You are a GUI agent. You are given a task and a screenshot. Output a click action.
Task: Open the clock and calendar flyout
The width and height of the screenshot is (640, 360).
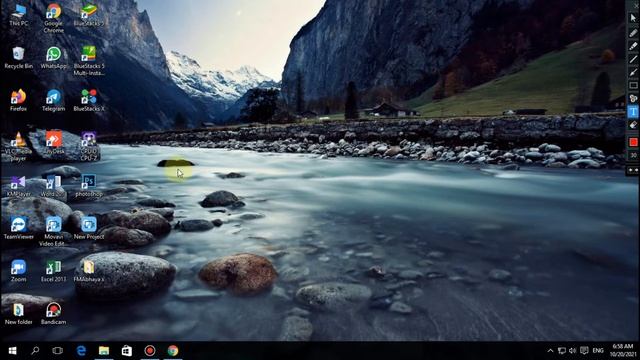(623, 351)
